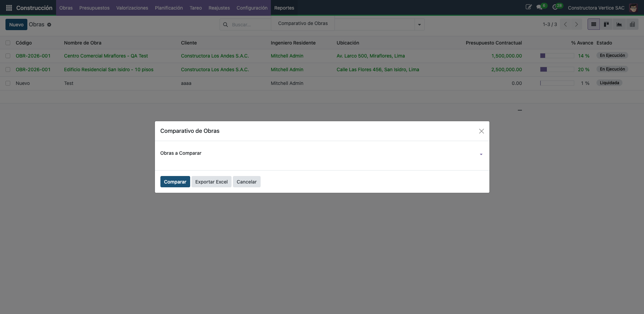Open the messages icon with badge 6
This screenshot has height=314, width=644.
point(541,7)
